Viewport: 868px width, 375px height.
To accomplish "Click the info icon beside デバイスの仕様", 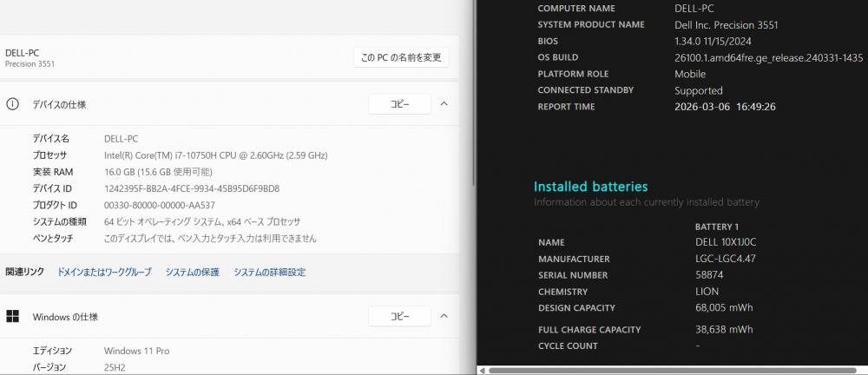I will 12,104.
